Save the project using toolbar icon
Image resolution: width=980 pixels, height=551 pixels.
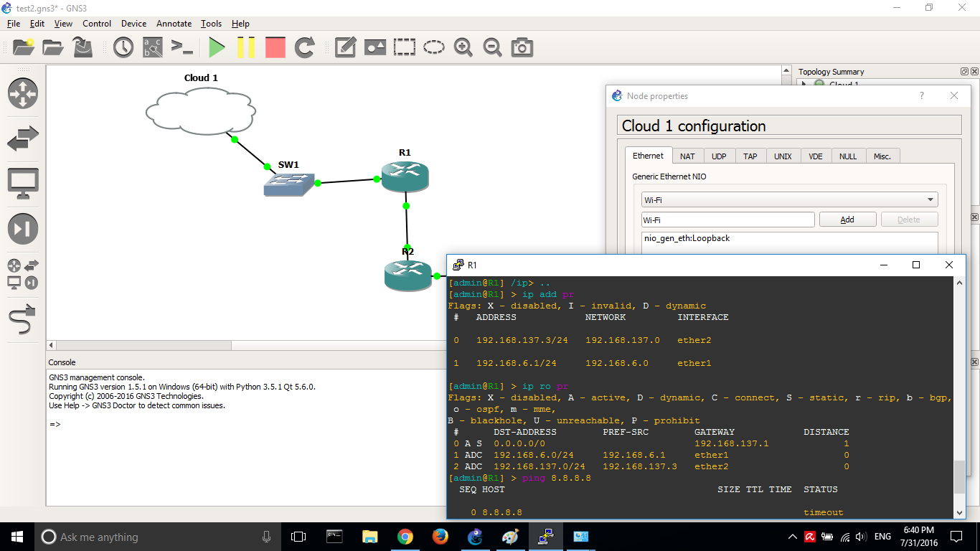(83, 47)
